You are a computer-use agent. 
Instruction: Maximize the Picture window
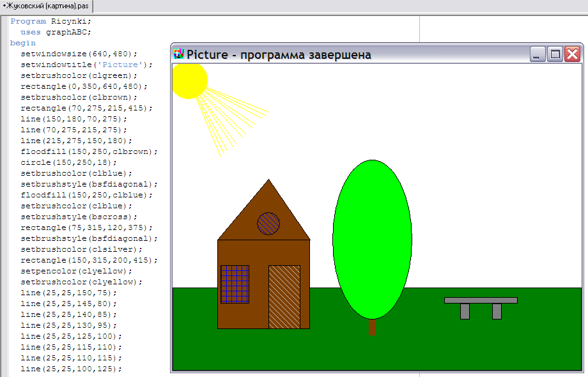tap(555, 54)
